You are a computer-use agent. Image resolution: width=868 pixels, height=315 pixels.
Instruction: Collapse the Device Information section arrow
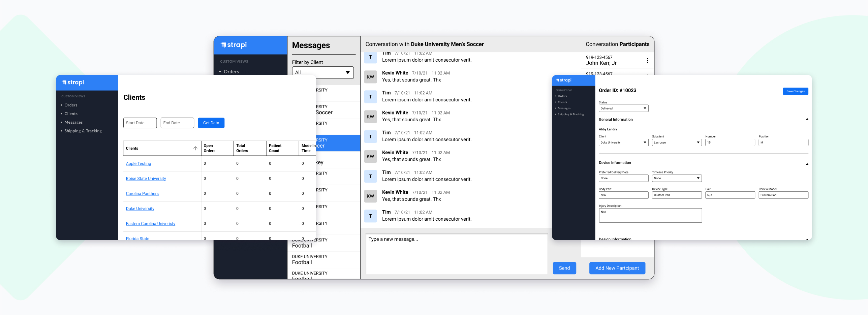click(x=807, y=164)
